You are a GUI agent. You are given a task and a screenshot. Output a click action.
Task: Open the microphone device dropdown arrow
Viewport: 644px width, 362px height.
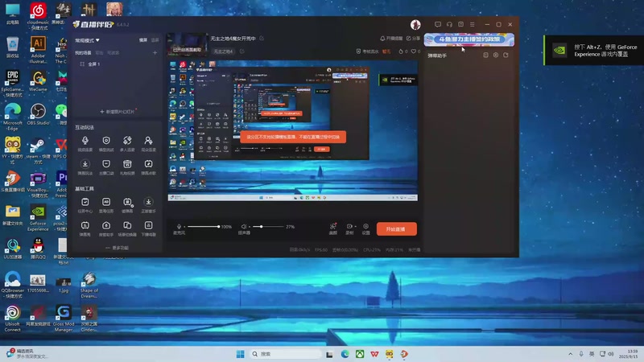184,227
